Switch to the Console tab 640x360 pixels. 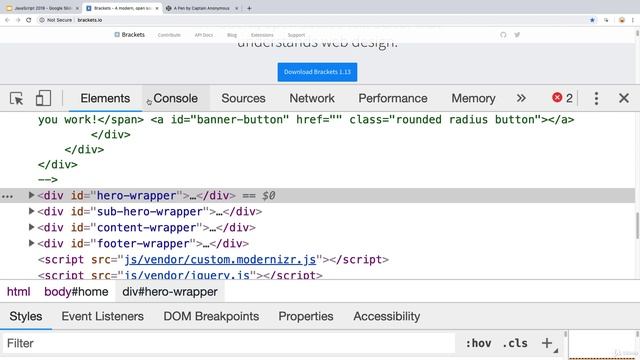point(176,98)
